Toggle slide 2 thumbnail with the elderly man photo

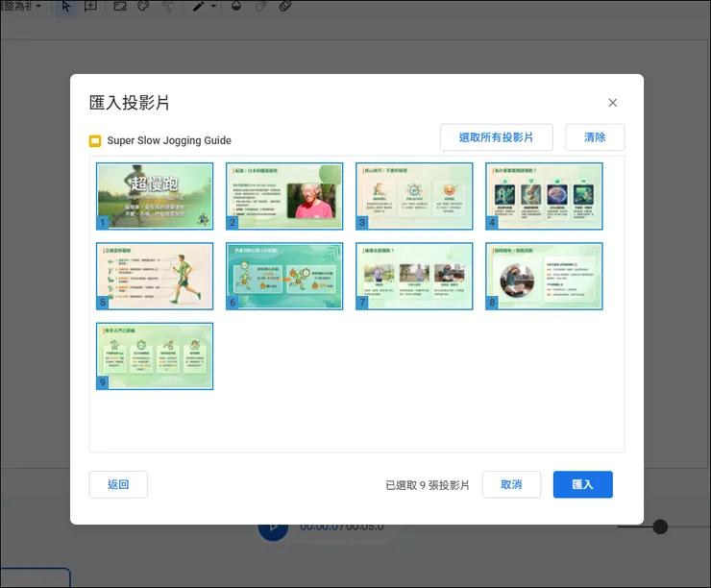coord(284,196)
